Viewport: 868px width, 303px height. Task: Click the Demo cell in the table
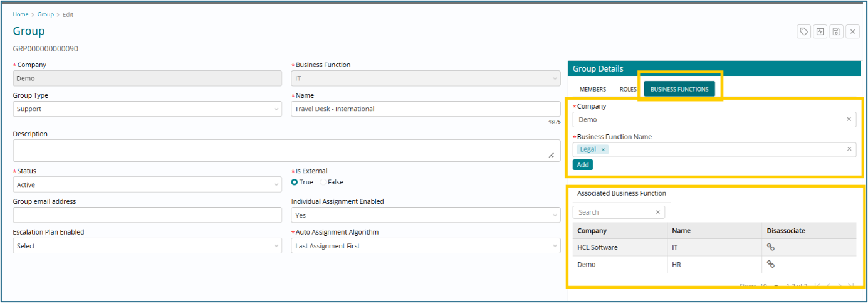click(620, 265)
